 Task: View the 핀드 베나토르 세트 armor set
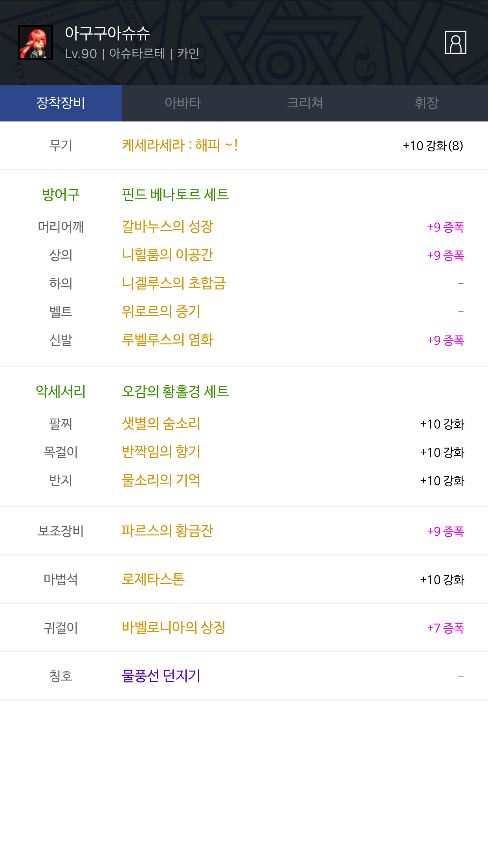(x=175, y=195)
